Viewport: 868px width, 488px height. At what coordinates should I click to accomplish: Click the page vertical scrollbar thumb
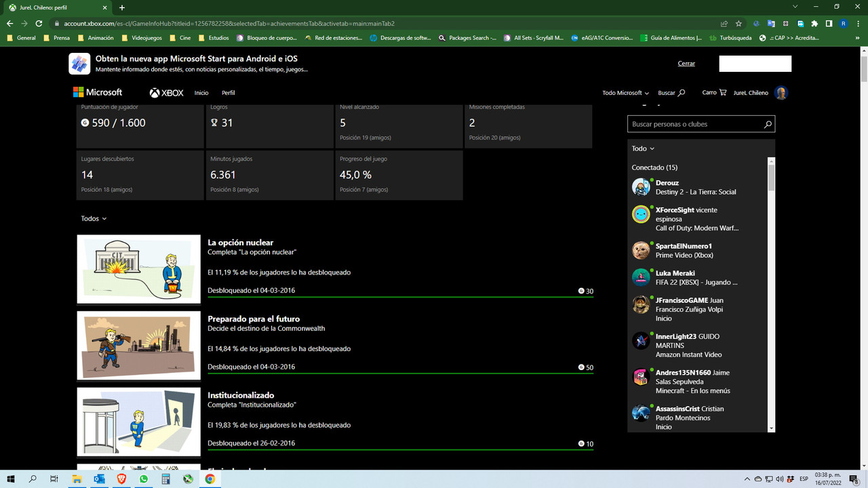click(x=863, y=70)
